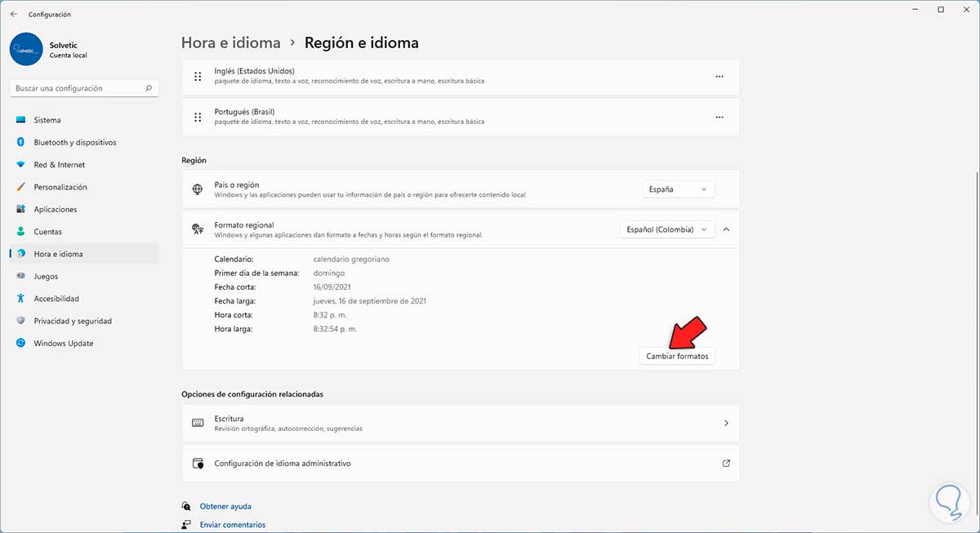This screenshot has width=980, height=533.
Task: Go to Sistema settings
Action: (x=47, y=120)
